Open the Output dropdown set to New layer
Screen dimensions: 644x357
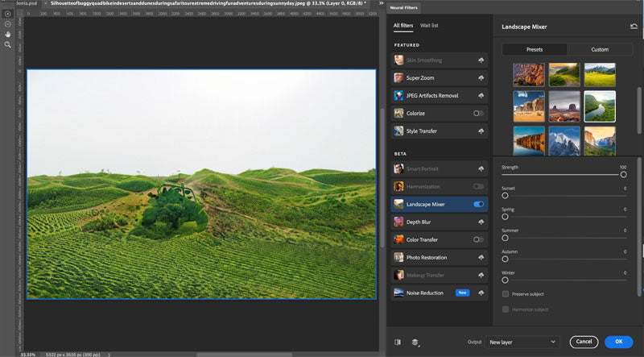tap(522, 342)
